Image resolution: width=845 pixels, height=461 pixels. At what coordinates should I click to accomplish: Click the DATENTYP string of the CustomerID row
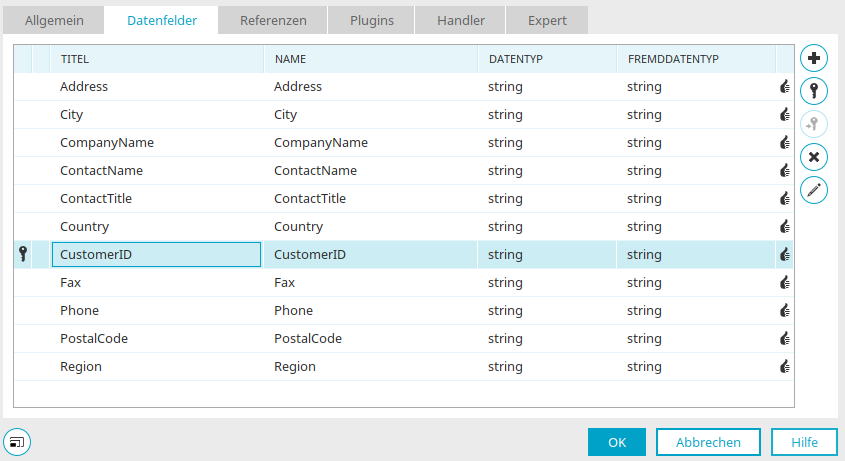tap(505, 255)
